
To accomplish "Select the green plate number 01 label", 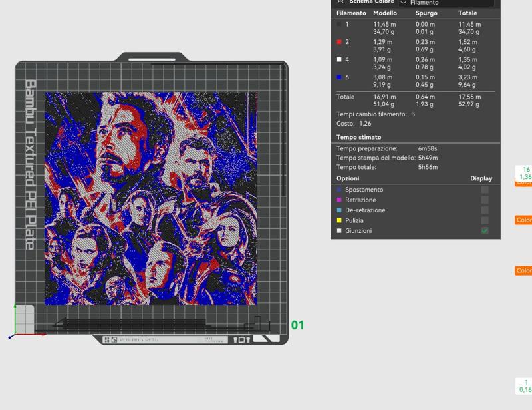I will click(x=297, y=325).
